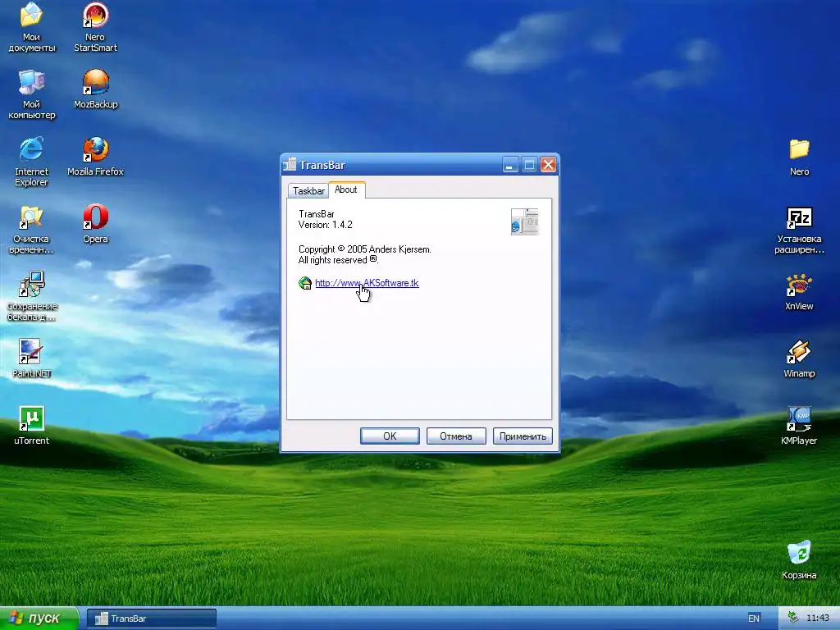Launch uTorrent desktop shortcut
840x630 pixels.
click(32, 426)
